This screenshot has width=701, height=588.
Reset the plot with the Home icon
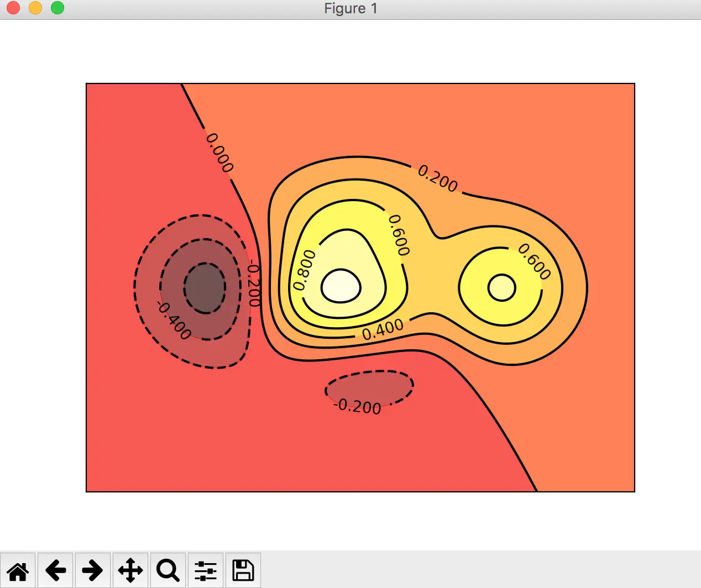18,570
